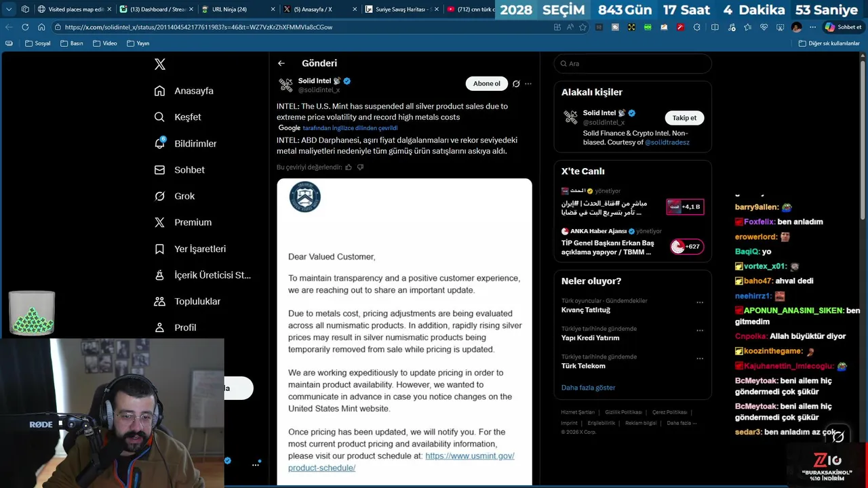Open Bildirimler notifications
Image resolution: width=868 pixels, height=488 pixels.
coord(185,144)
